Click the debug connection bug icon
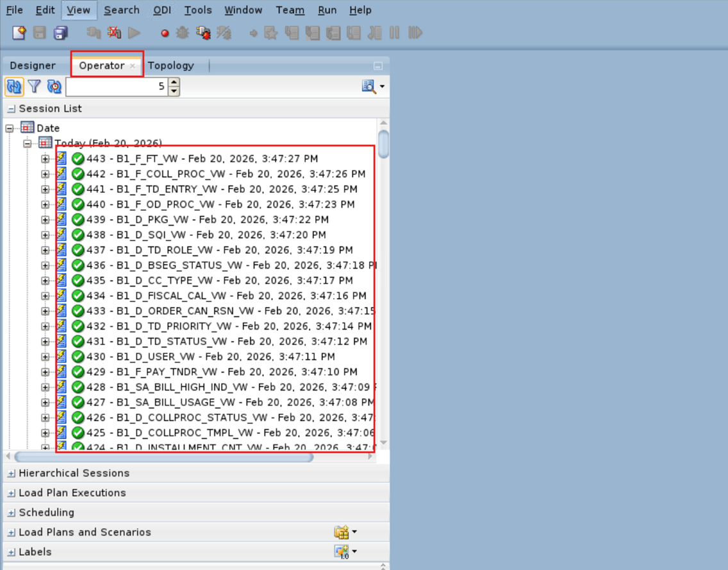This screenshot has height=570, width=728. pos(203,33)
